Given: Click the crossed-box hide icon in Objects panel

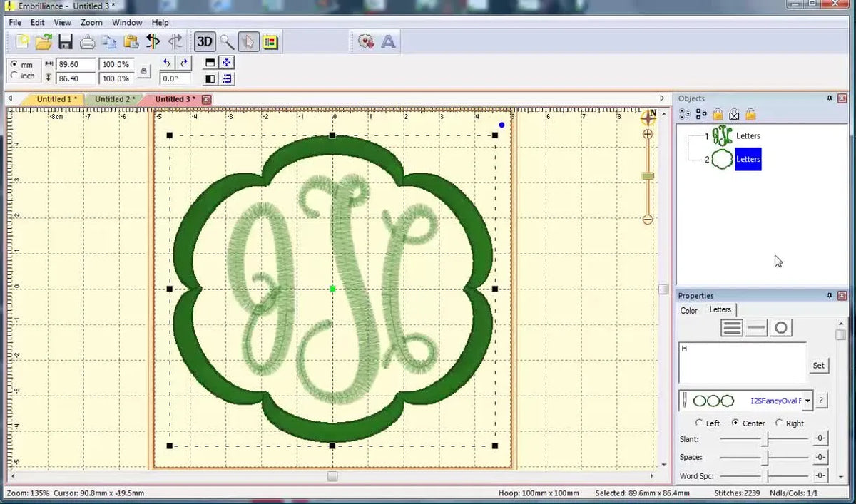Looking at the screenshot, I should [734, 114].
